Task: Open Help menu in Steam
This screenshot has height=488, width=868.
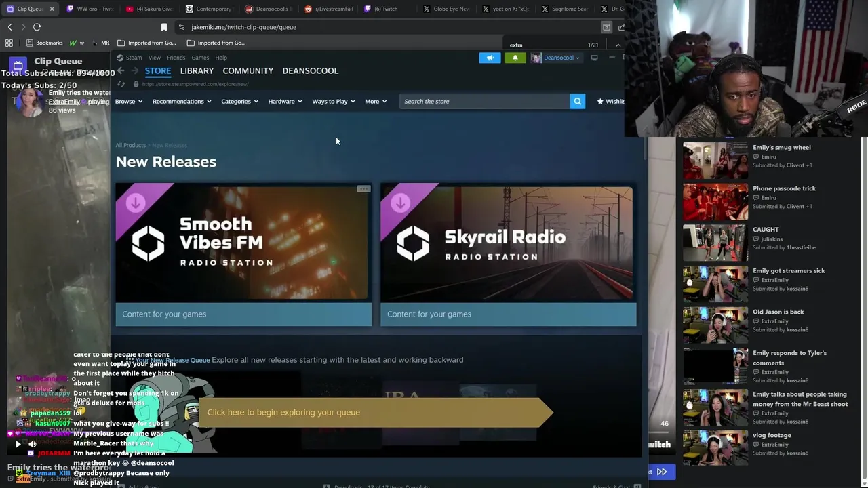Action: [221, 58]
